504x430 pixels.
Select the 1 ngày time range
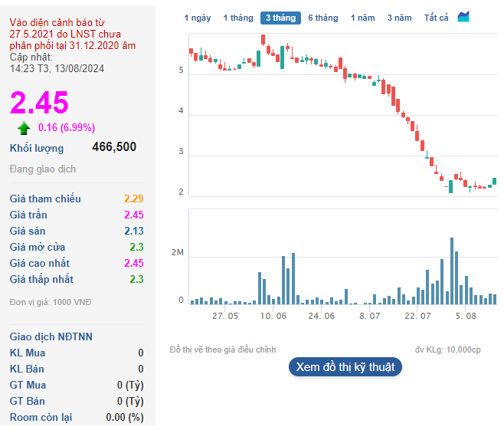(x=197, y=18)
